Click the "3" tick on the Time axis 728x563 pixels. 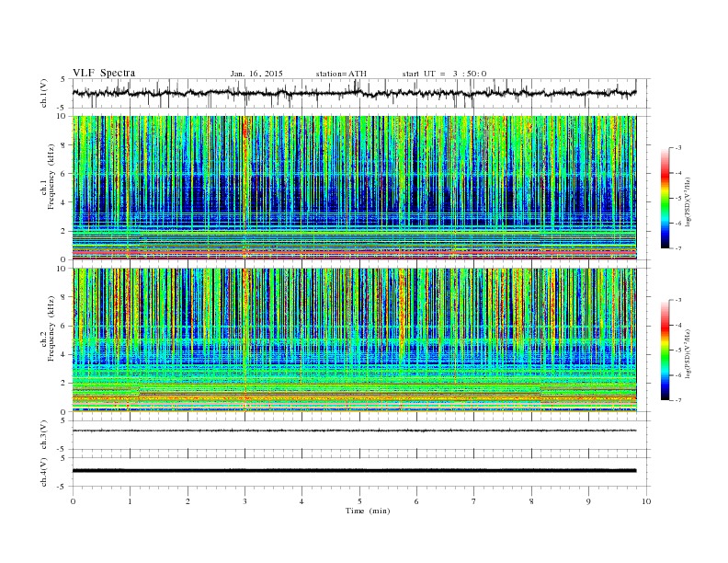(245, 501)
